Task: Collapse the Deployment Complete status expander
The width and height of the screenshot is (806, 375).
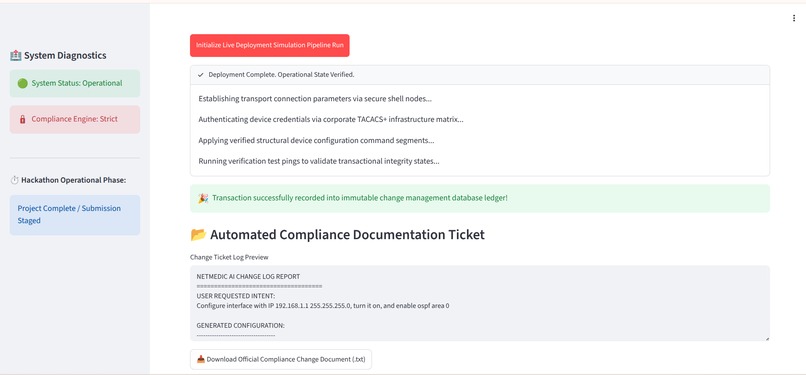Action: pyautogui.click(x=480, y=74)
